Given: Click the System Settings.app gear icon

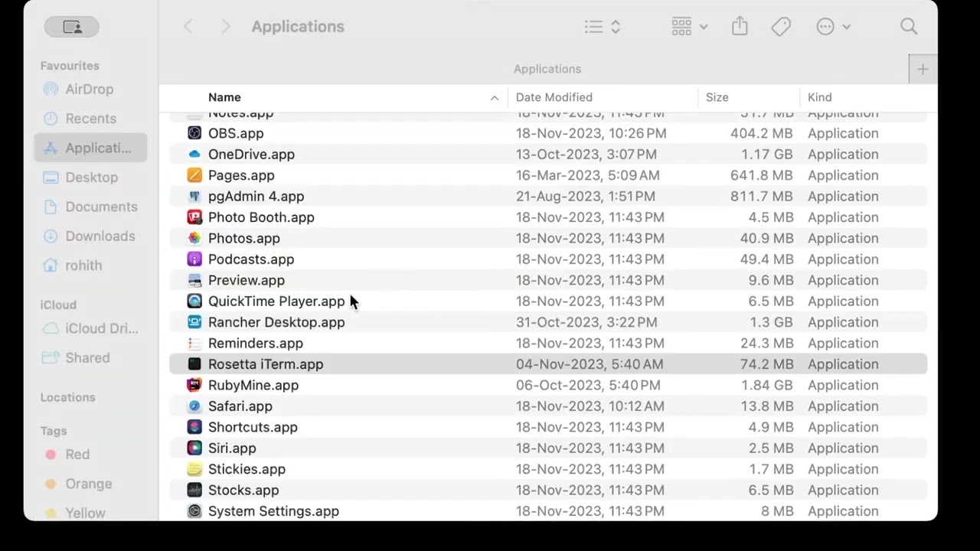Looking at the screenshot, I should (x=194, y=511).
